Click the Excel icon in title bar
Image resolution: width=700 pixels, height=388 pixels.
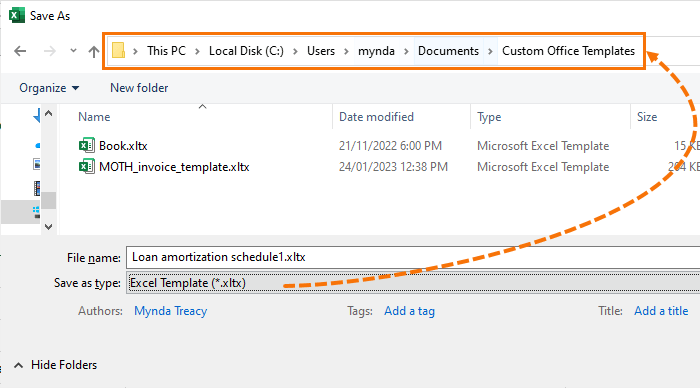coord(17,15)
